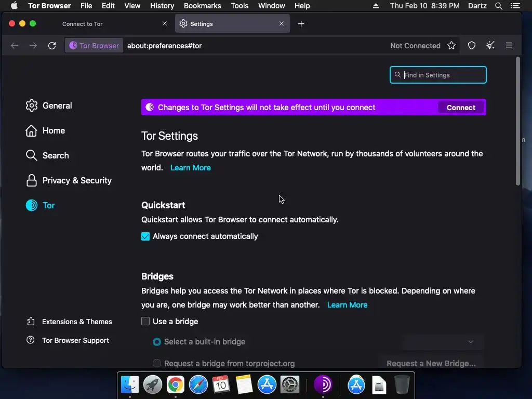Viewport: 532px width, 399px height.
Task: Click Request a New Bridge button
Action: pos(431,363)
